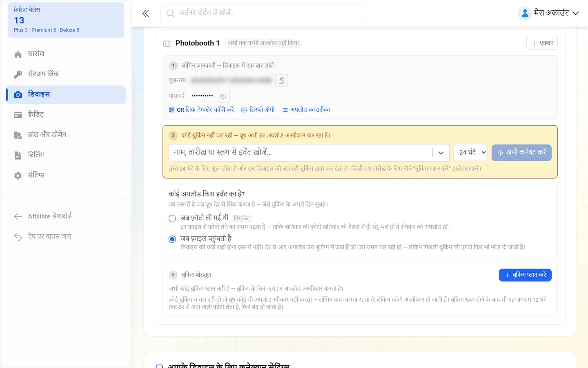Click the QR लिंक टेम्पलेट कॉपी करें link
588x368 pixels.
(201, 110)
